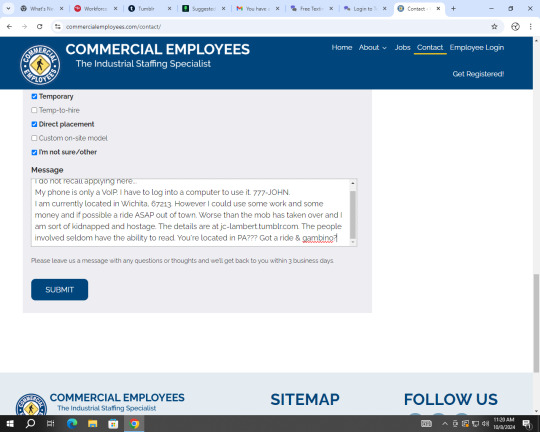
Task: Uncheck the Direct placement checkbox
Action: [34, 124]
